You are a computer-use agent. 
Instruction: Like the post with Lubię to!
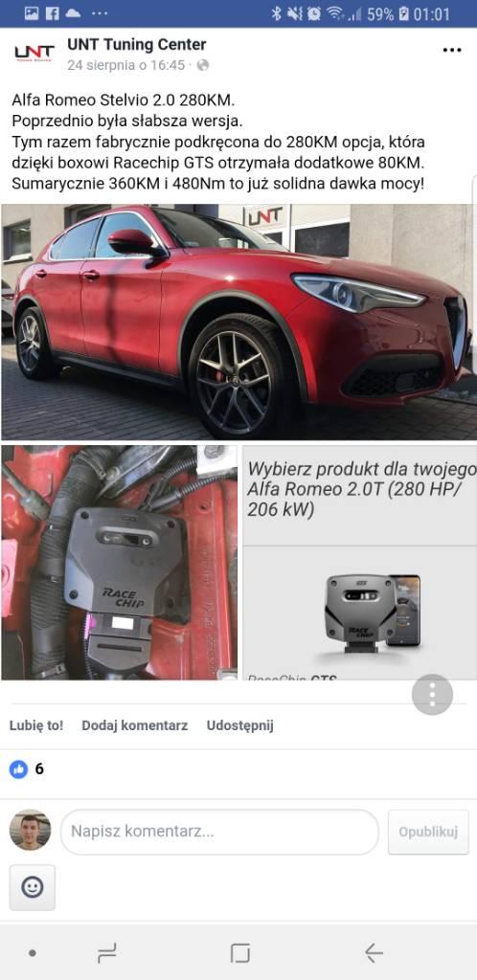(36, 725)
